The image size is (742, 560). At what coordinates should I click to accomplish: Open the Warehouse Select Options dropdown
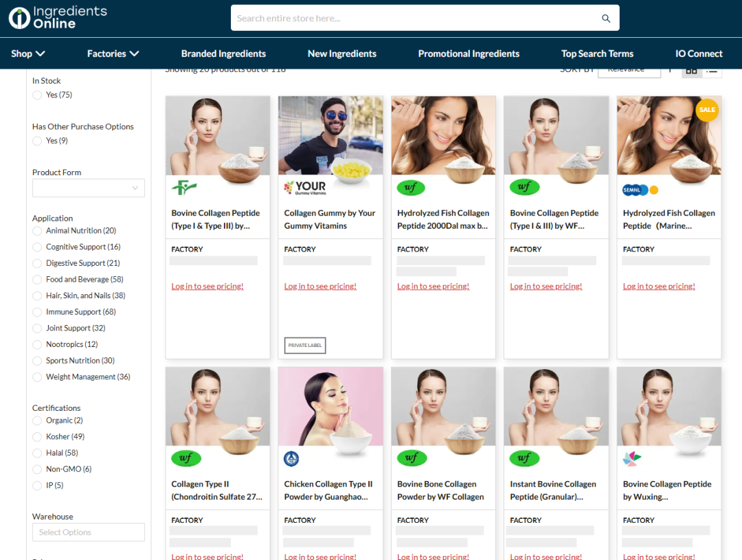click(x=89, y=532)
